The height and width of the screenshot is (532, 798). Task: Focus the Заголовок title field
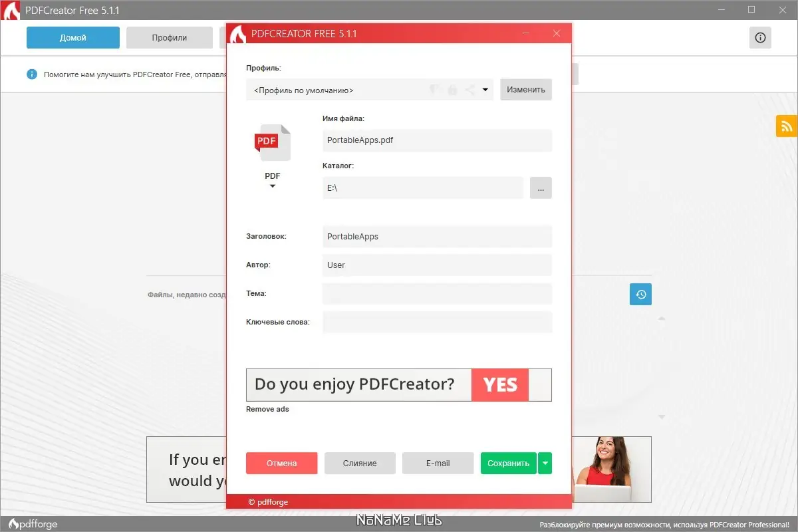[x=437, y=237]
